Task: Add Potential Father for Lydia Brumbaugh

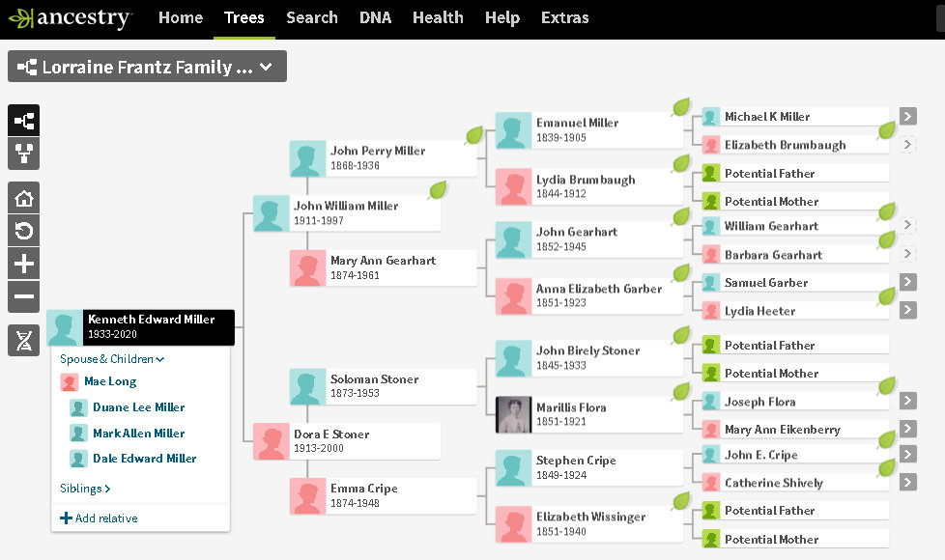Action: click(769, 174)
